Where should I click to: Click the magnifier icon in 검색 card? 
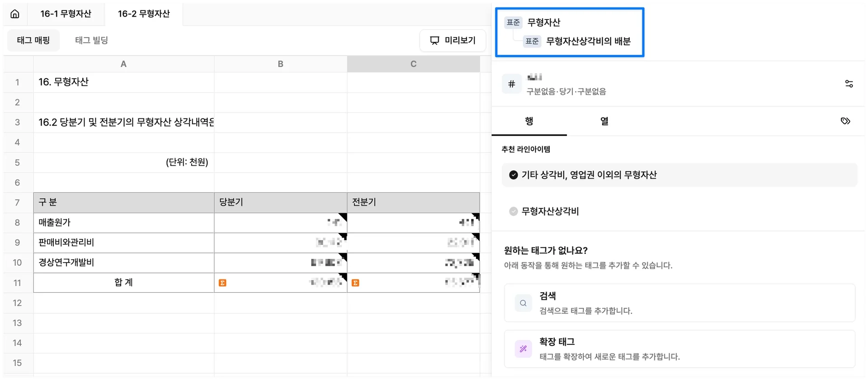coord(523,303)
